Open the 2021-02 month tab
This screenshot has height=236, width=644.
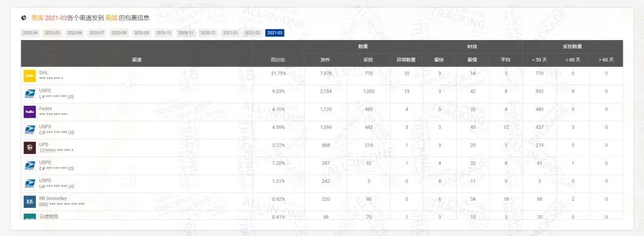tap(253, 33)
